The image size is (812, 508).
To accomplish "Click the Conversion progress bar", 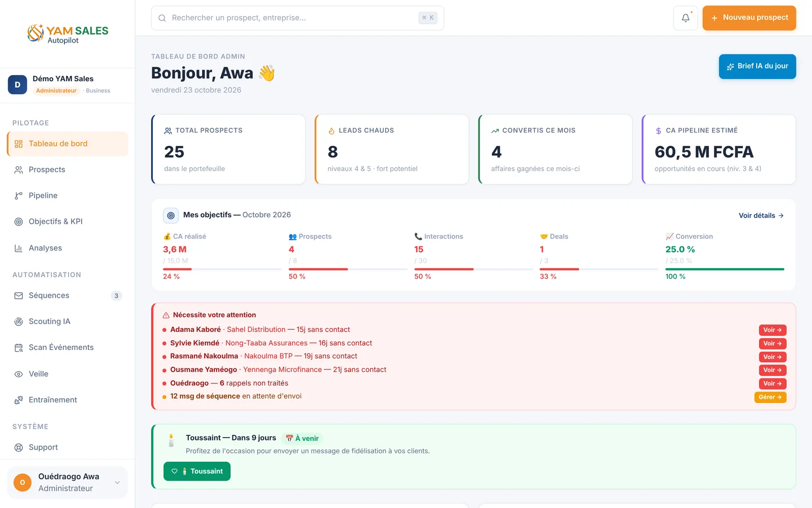I will pyautogui.click(x=725, y=269).
